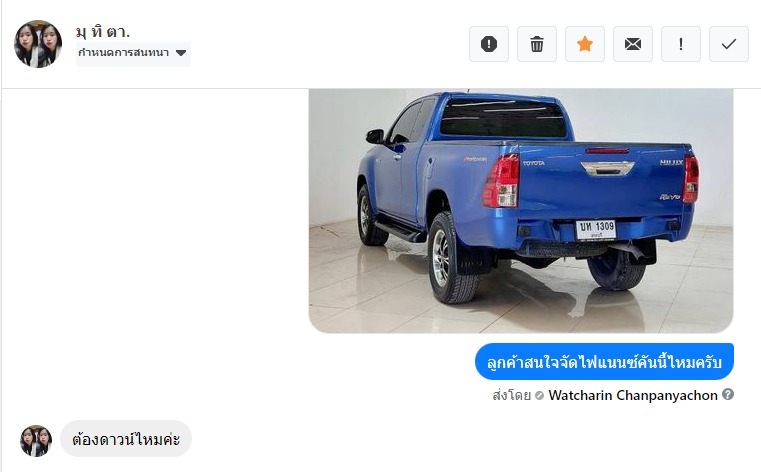761x472 pixels.
Task: Open the กำหนดการสนทนา dropdown
Action: 133,53
